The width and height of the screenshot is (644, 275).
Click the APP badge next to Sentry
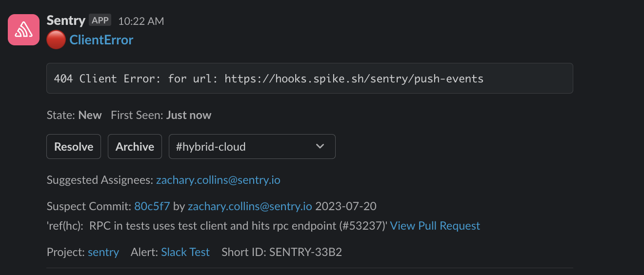[x=100, y=20]
